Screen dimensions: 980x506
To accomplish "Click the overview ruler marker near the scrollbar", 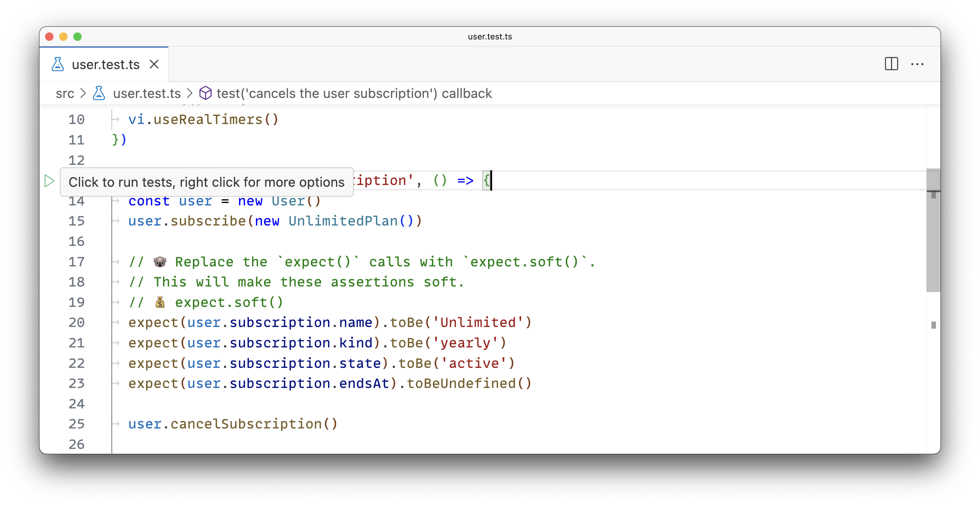I will [935, 325].
